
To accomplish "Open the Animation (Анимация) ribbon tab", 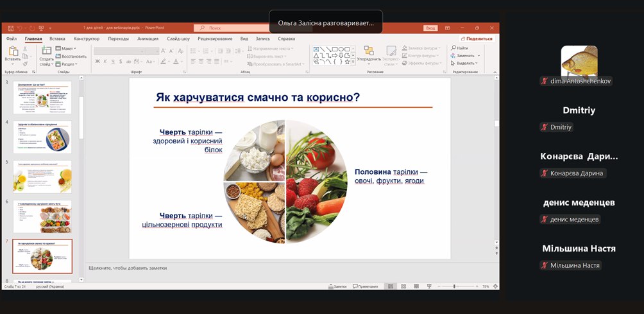I will [x=148, y=39].
